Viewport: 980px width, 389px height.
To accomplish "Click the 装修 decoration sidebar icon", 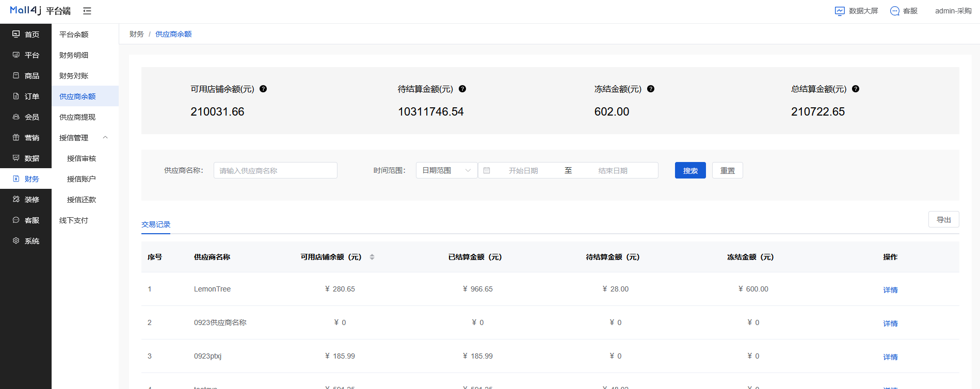I will 16,199.
